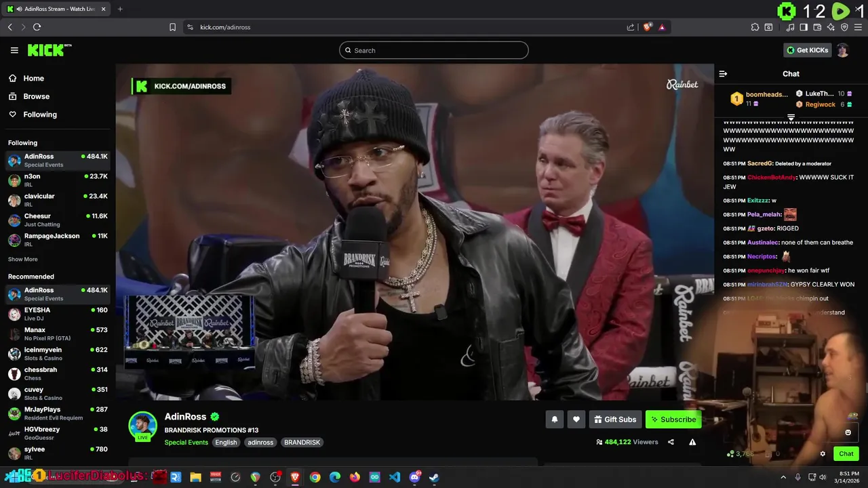
Task: Open Manax recommended channel
Action: click(58, 333)
